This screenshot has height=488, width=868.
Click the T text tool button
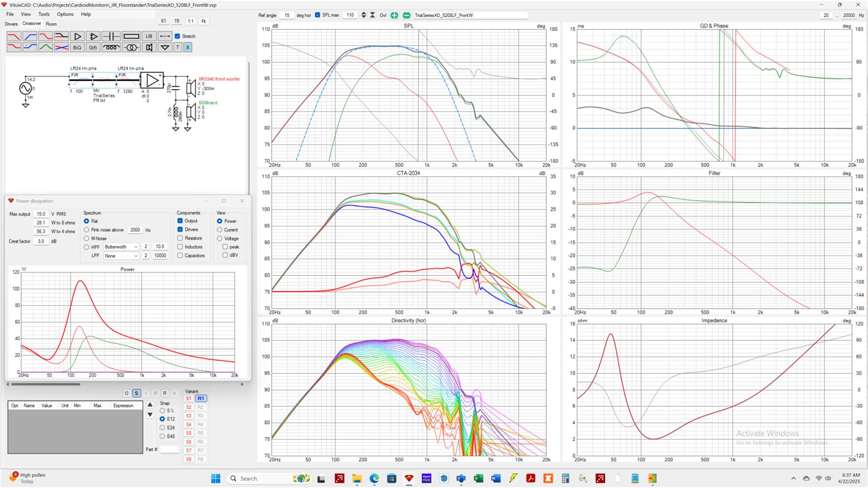[x=178, y=47]
